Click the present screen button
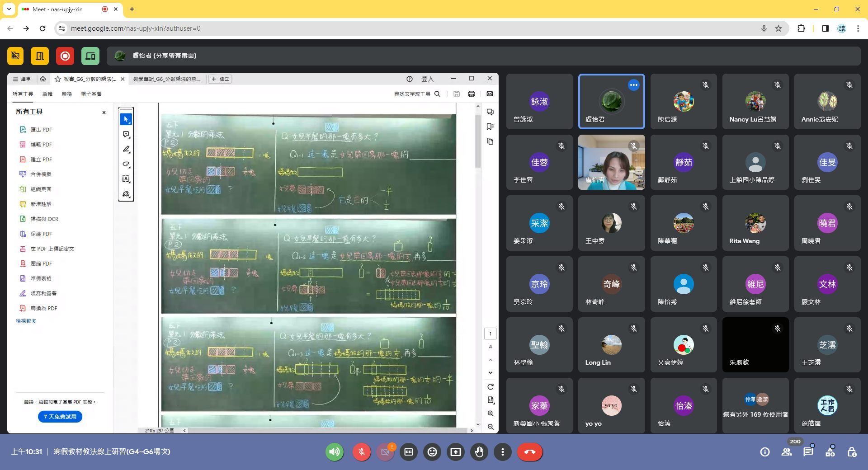The height and width of the screenshot is (470, 868). pyautogui.click(x=456, y=452)
